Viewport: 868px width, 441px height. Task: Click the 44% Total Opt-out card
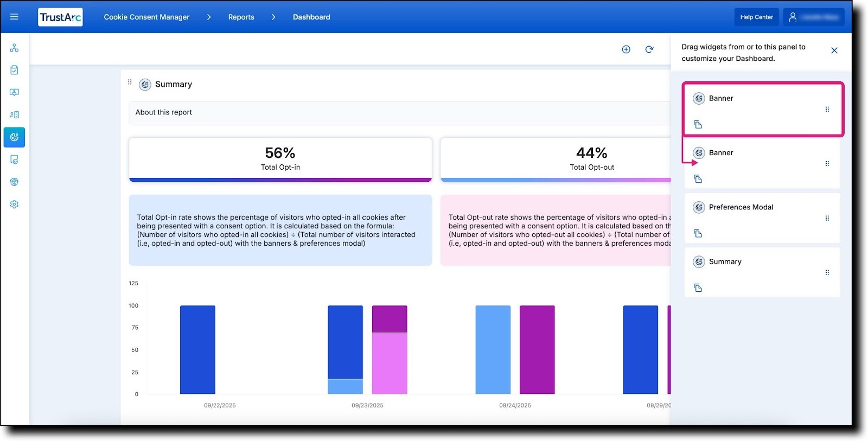[x=556, y=159]
